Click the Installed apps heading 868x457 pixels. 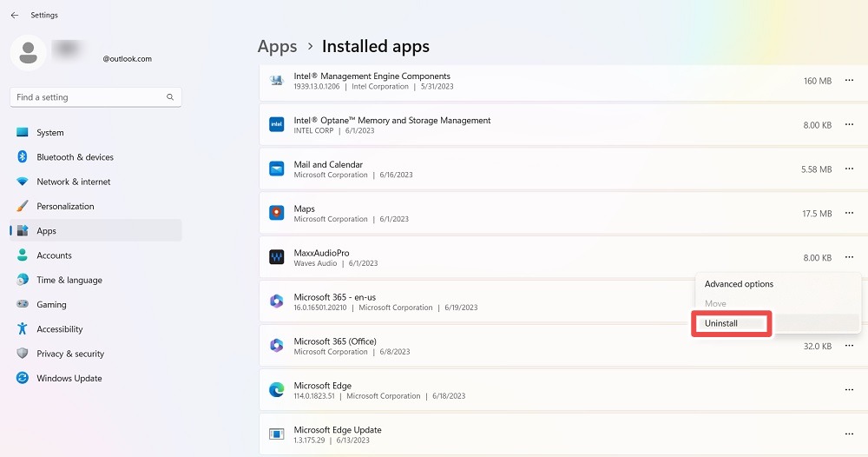tap(376, 47)
